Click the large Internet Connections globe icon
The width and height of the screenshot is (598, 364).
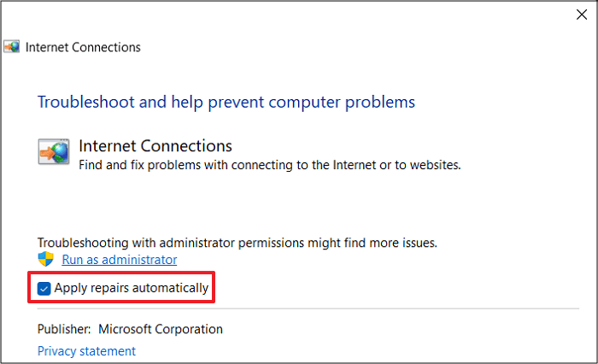point(54,152)
